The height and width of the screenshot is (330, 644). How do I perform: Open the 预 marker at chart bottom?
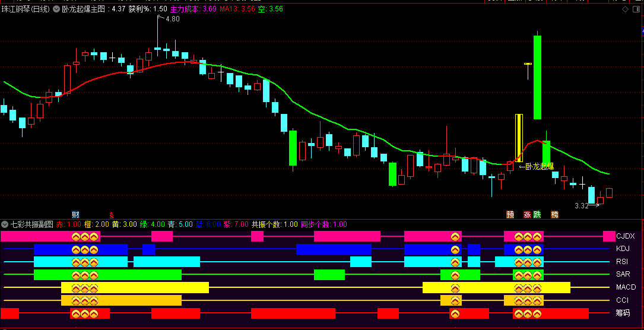point(510,215)
